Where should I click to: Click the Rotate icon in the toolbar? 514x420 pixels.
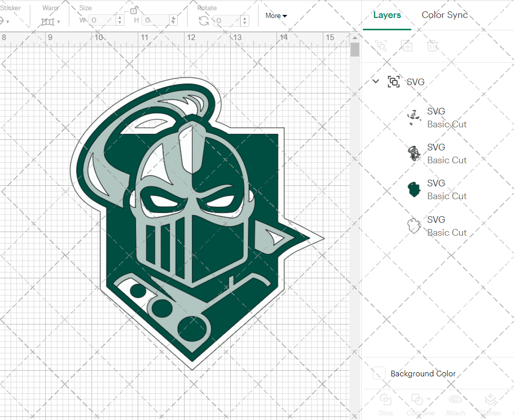[204, 20]
